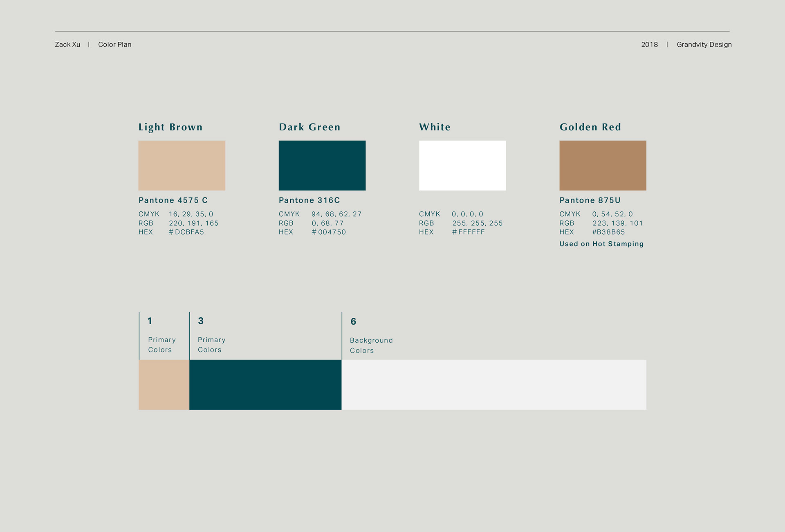
Task: Click the Background Colors label
Action: click(371, 345)
